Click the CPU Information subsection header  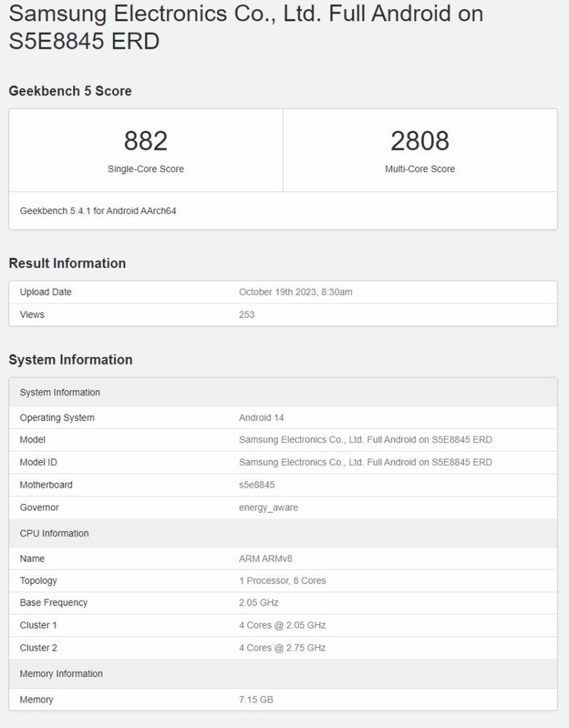pyautogui.click(x=54, y=533)
